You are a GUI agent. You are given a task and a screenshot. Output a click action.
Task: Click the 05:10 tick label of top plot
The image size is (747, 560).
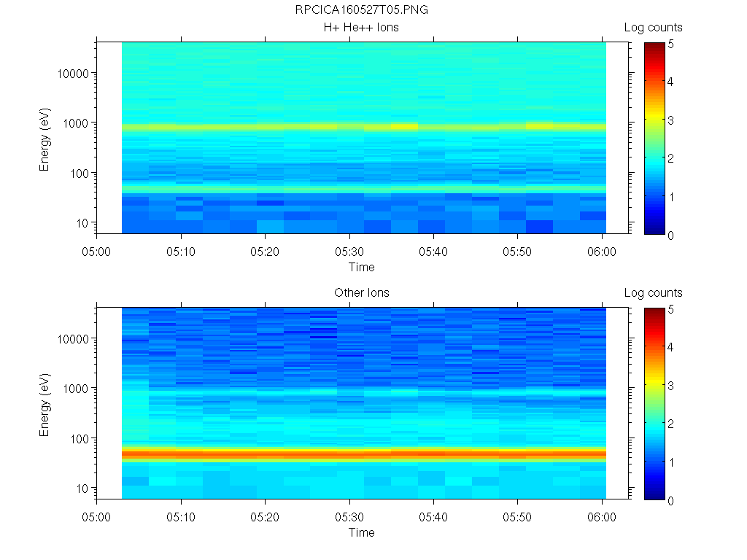(181, 252)
